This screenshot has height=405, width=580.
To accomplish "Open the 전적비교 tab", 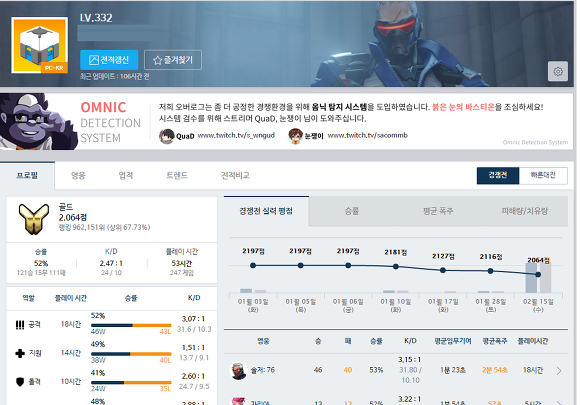I will 235,175.
